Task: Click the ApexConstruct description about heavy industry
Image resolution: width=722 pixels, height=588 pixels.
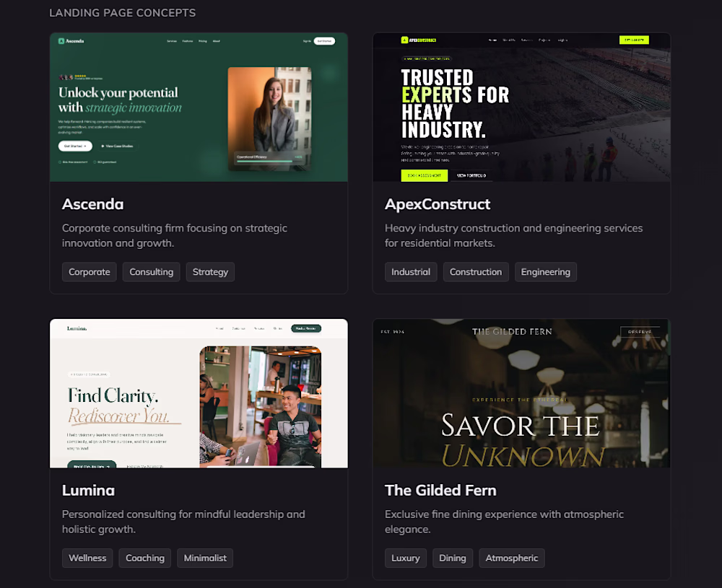Action: click(x=513, y=236)
